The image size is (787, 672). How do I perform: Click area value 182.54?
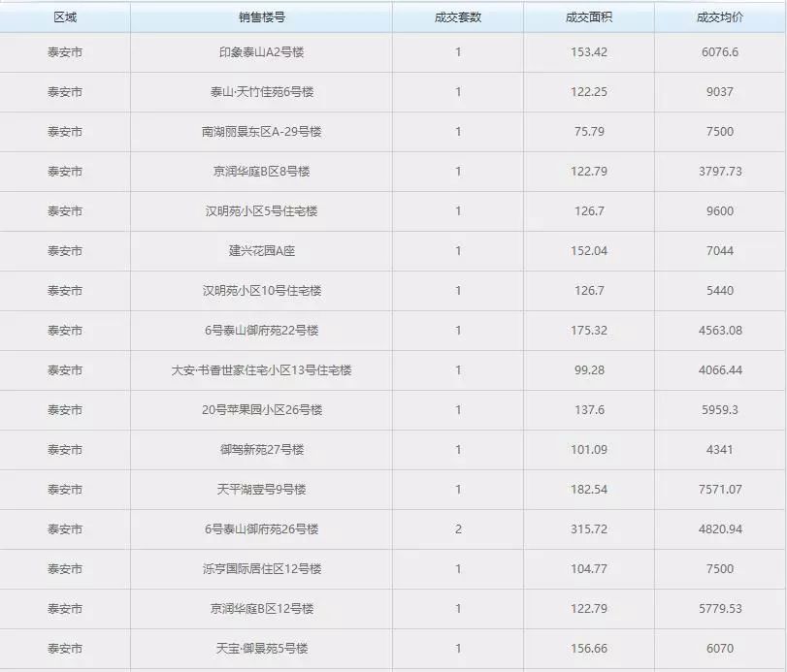(589, 490)
